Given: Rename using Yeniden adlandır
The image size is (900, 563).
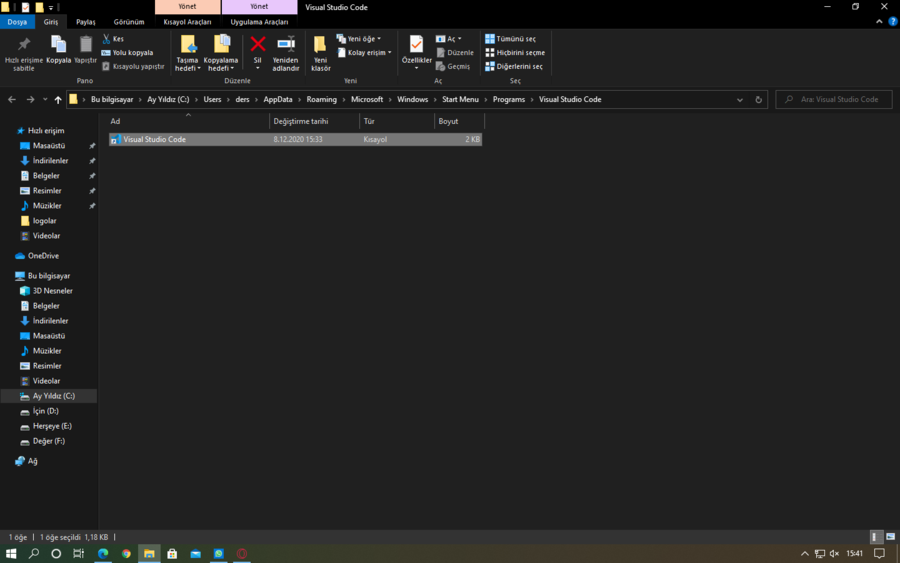Looking at the screenshot, I should click(x=286, y=53).
